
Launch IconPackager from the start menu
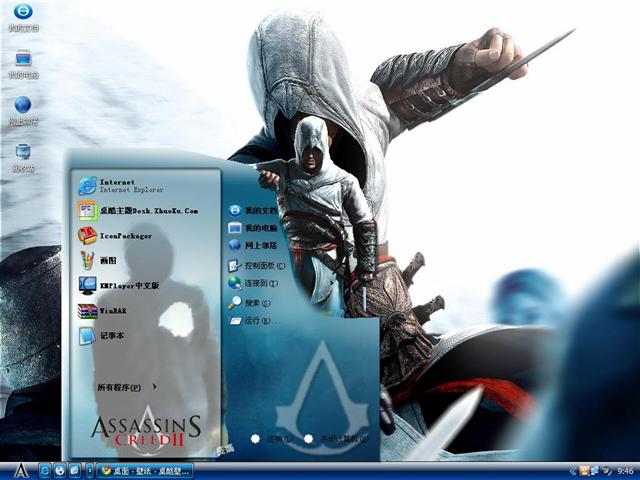(x=115, y=236)
